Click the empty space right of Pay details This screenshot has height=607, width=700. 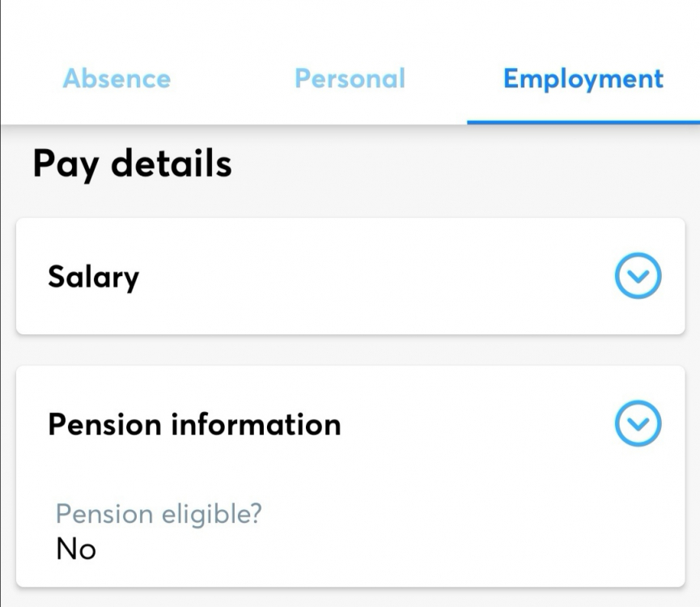(x=469, y=164)
